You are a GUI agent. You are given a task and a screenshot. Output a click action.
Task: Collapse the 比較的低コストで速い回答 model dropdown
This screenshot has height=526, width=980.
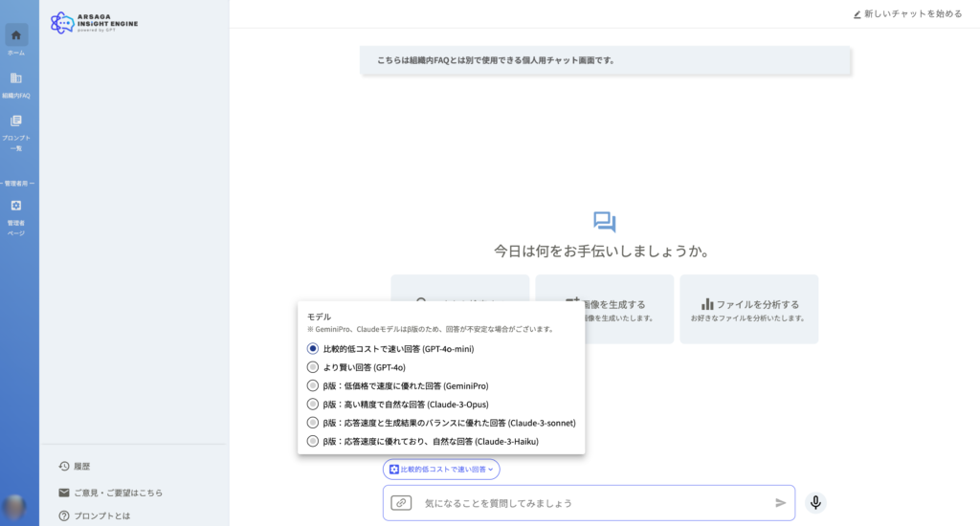pos(441,470)
